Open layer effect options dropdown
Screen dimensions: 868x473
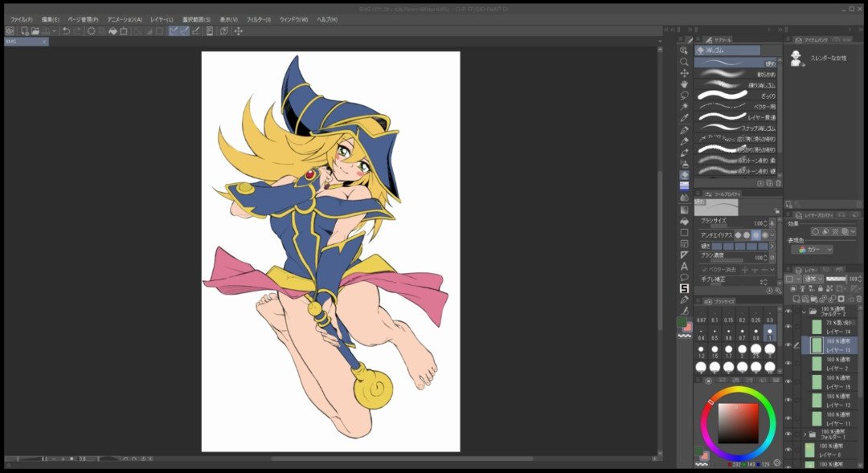(853, 232)
